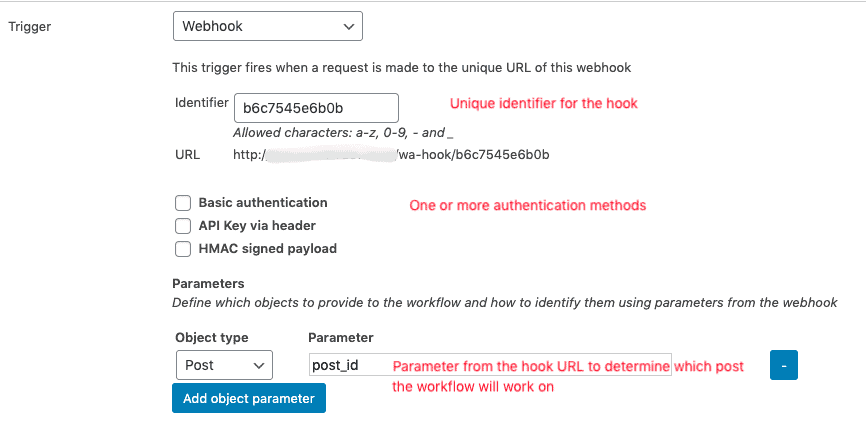Open the Object type Post dropdown
The image size is (866, 435).
click(224, 365)
